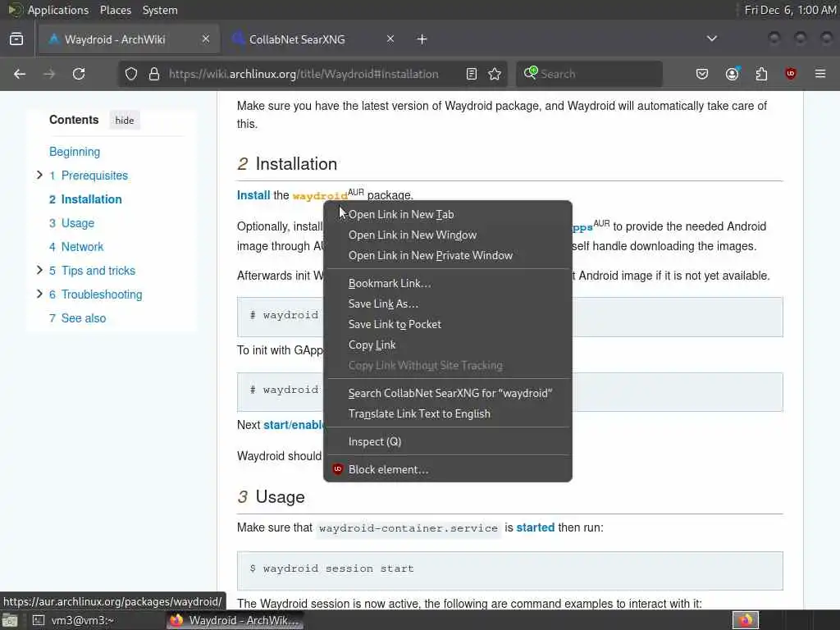Viewport: 840px width, 630px height.
Task: Open Pocket save icon in toolbar
Action: coord(702,74)
